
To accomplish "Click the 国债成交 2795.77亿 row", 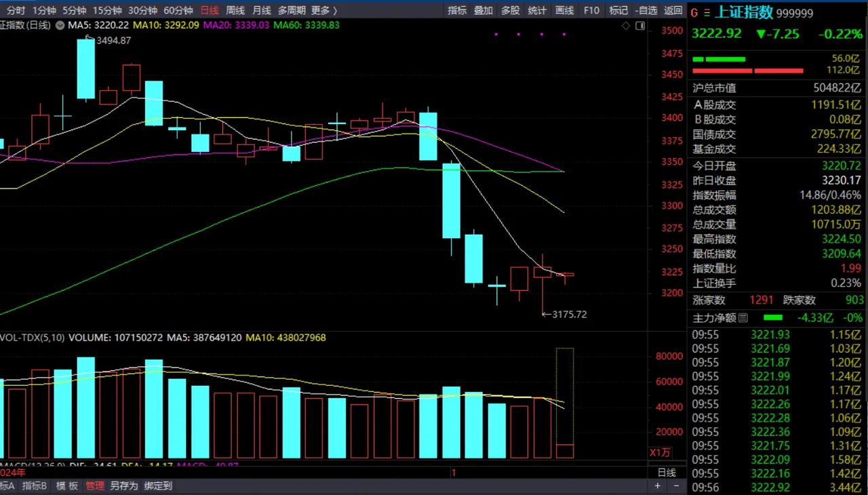I will (776, 134).
